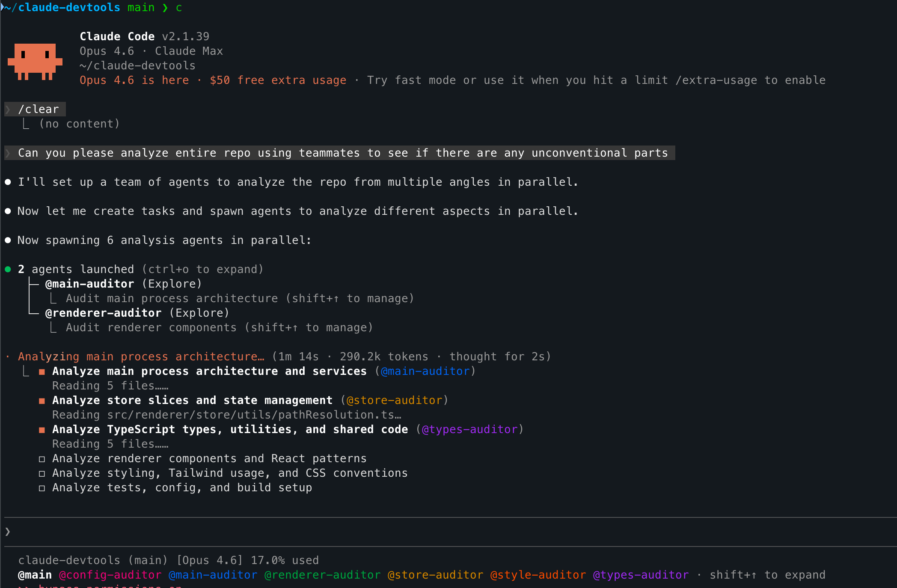897x588 pixels.
Task: Check the styling, Tailwind usage task box
Action: click(42, 474)
